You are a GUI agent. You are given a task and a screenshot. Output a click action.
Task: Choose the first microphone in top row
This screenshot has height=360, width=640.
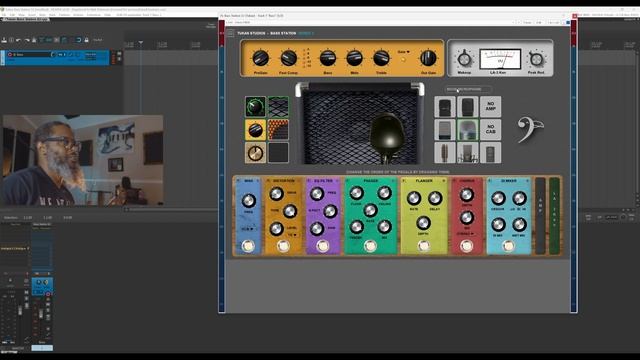click(x=445, y=107)
